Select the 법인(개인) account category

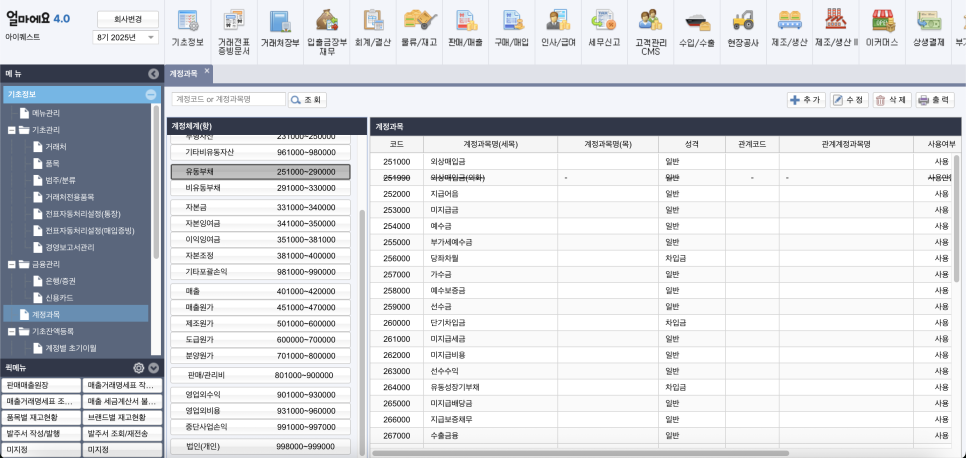[261, 446]
